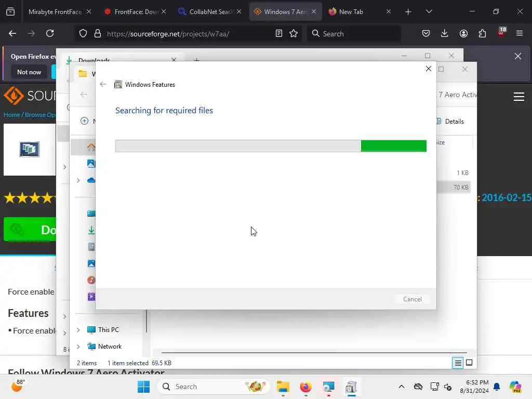Click the Firefox Search box
The image size is (532, 399).
(x=354, y=34)
